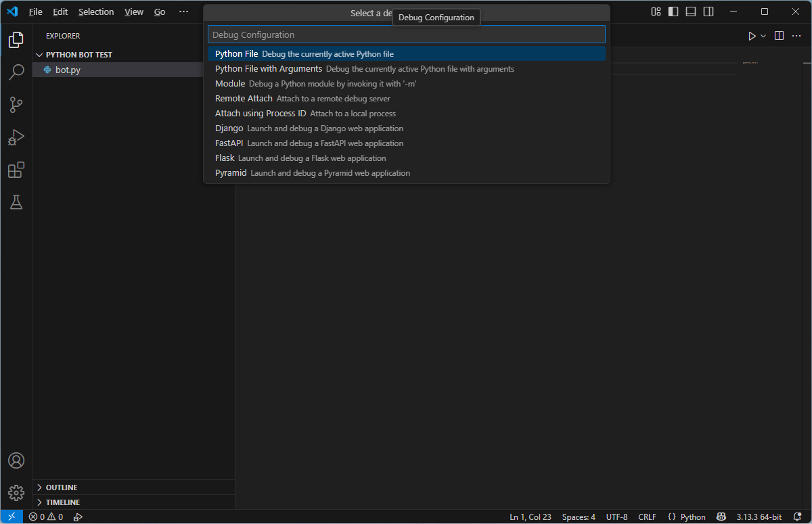Choose the Module debug configuration
Image resolution: width=812 pixels, height=524 pixels.
407,84
